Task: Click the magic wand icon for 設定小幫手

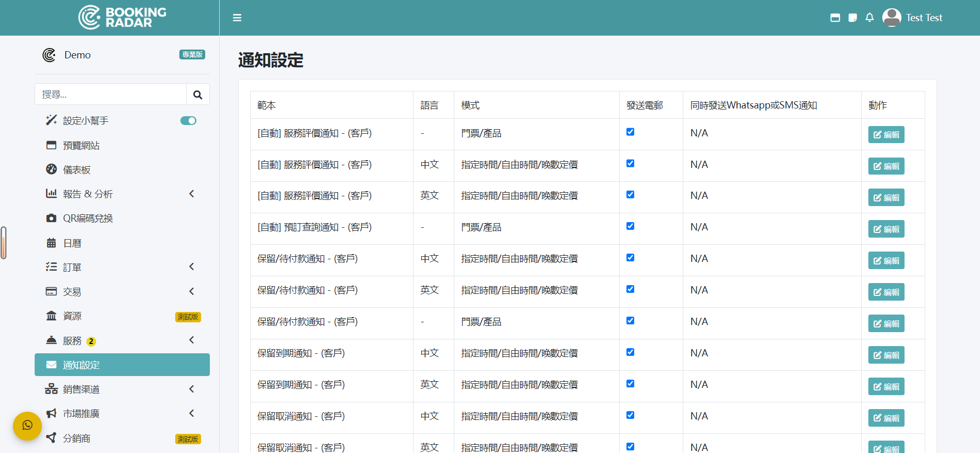Action: pos(51,120)
